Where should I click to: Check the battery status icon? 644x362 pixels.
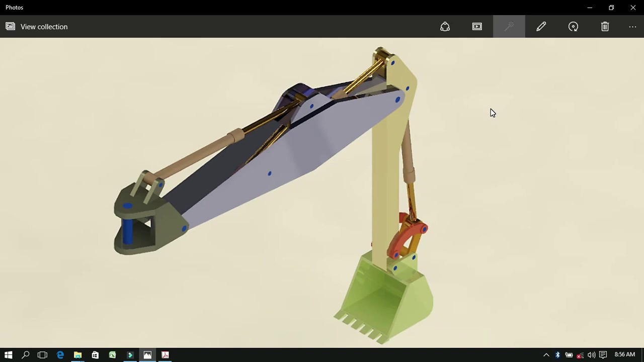[569, 355]
